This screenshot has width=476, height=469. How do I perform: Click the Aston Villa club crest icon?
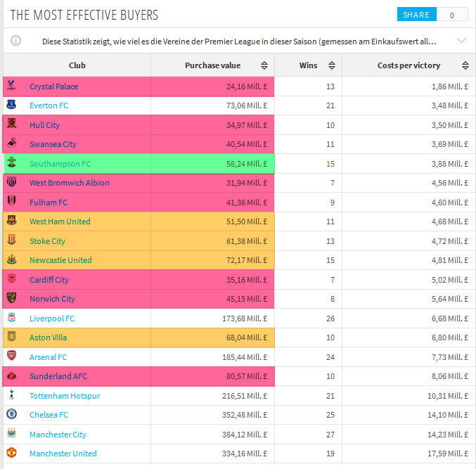tap(11, 336)
